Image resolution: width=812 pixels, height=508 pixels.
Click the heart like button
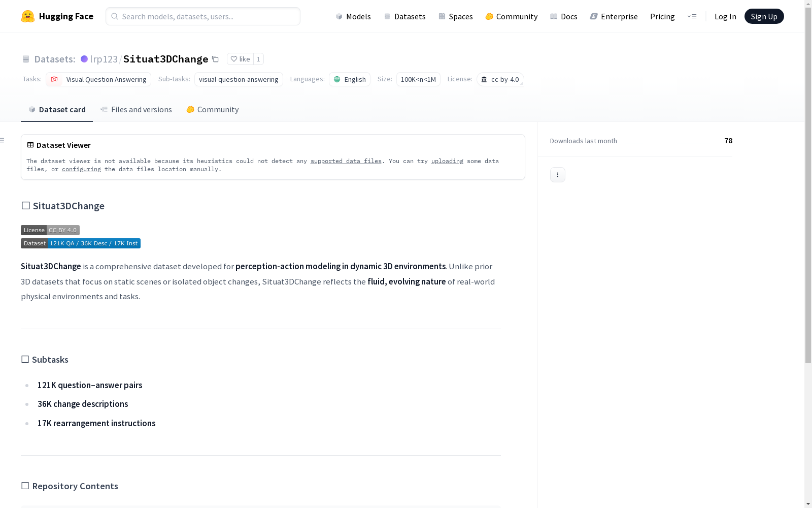pyautogui.click(x=240, y=59)
